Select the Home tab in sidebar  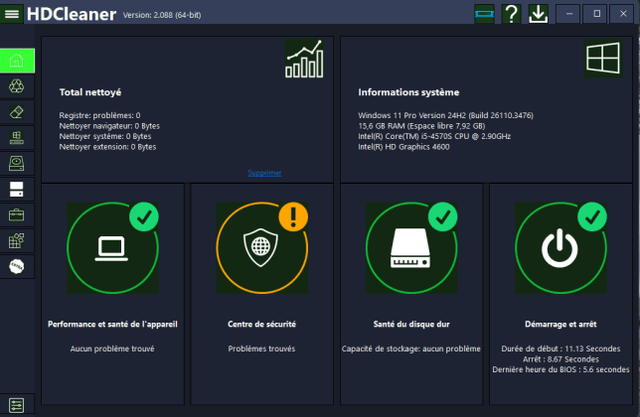tap(17, 60)
